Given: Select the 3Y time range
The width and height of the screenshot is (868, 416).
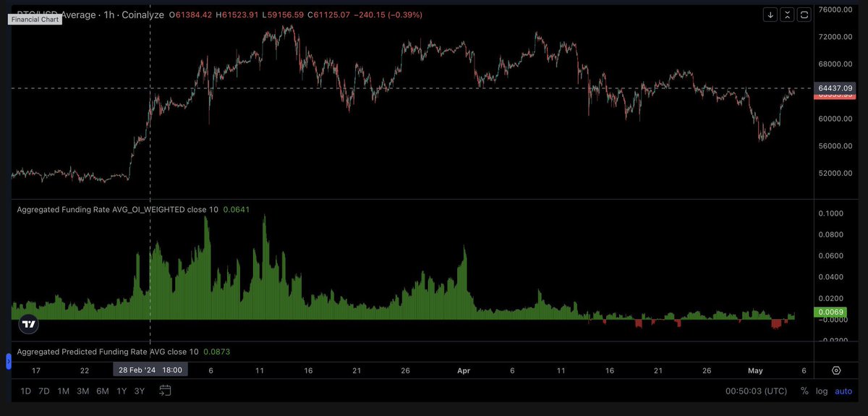Looking at the screenshot, I should coord(140,391).
